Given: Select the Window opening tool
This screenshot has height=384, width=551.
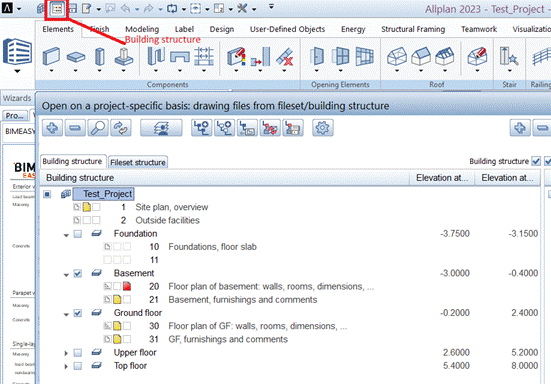Looking at the screenshot, I should [341, 57].
